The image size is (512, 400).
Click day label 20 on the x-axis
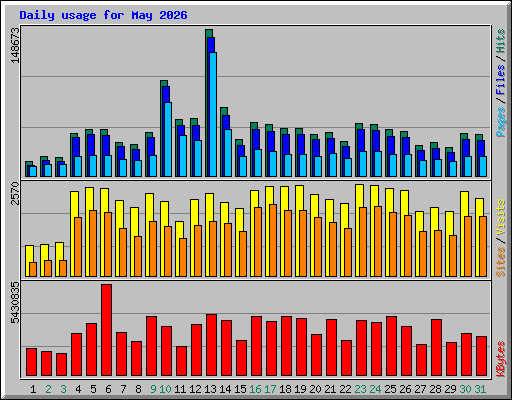coord(315,389)
